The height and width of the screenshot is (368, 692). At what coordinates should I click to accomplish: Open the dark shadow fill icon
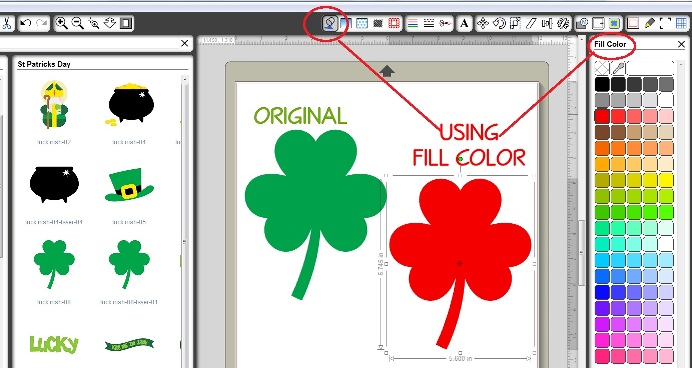pyautogui.click(x=378, y=23)
